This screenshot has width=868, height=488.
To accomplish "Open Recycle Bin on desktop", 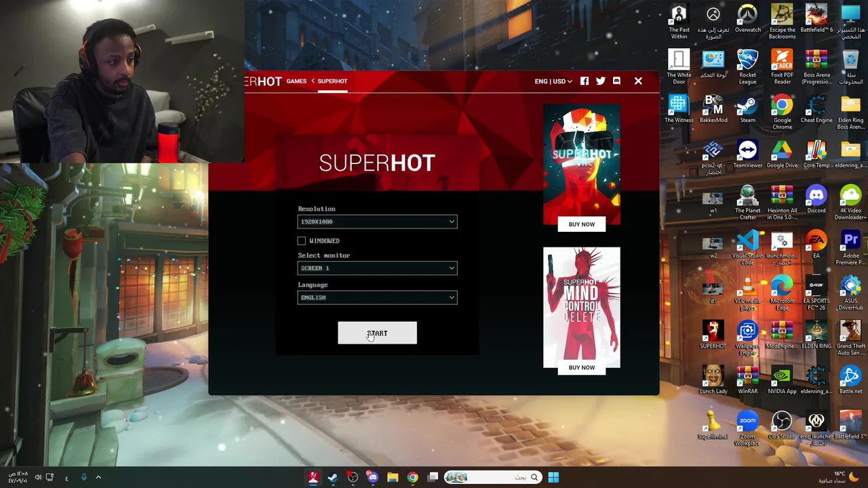I will [x=850, y=67].
